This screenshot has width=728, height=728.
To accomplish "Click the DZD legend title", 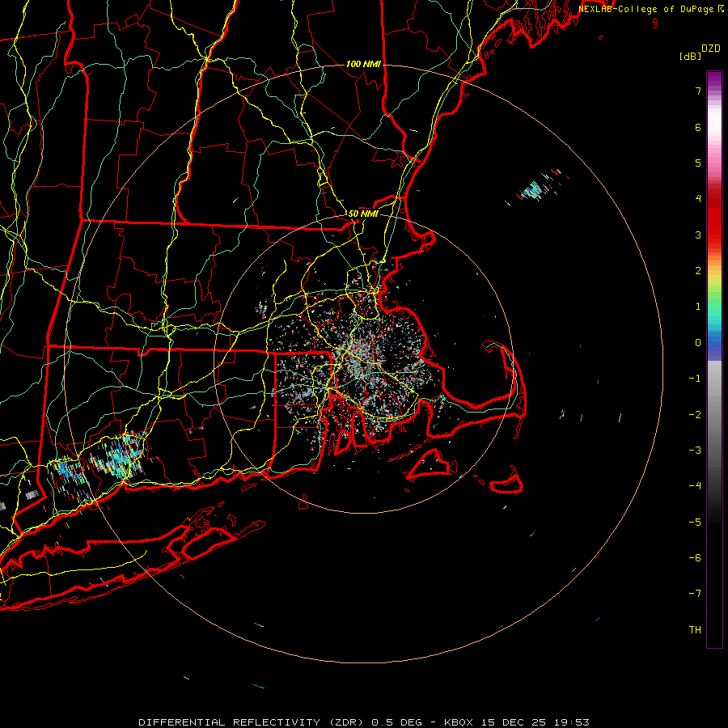I will [x=711, y=49].
